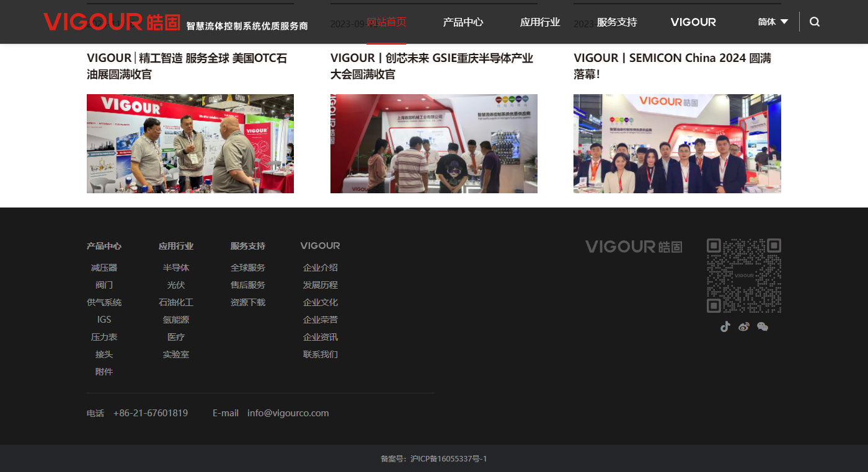This screenshot has height=472, width=868.
Task: Open the 美国OTC石油展 article headline
Action: pos(187,66)
